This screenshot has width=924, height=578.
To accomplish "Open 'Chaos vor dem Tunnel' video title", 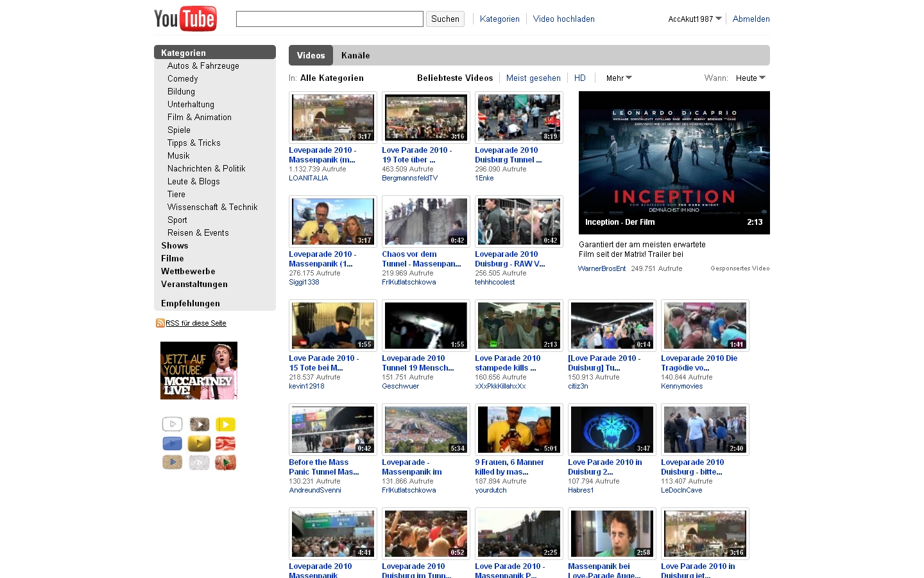I will [422, 259].
